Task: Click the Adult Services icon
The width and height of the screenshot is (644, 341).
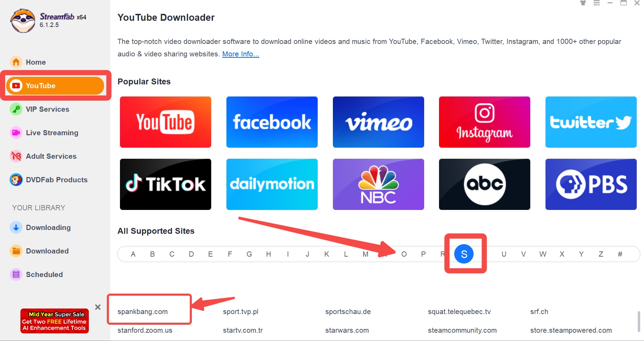Action: click(16, 156)
